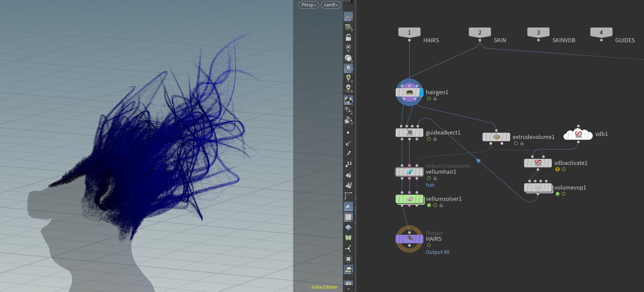The height and width of the screenshot is (292, 644).
Task: Click the pink and blue checkerboard icon
Action: pyautogui.click(x=348, y=217)
